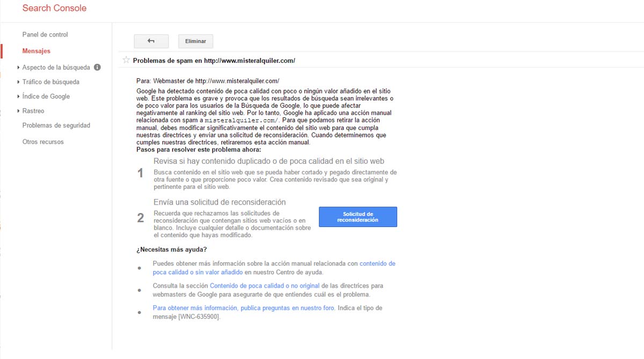Screen dimensions: 644x359
Task: Click '¿Necesitas más ayuda?' heading
Action: pos(172,250)
